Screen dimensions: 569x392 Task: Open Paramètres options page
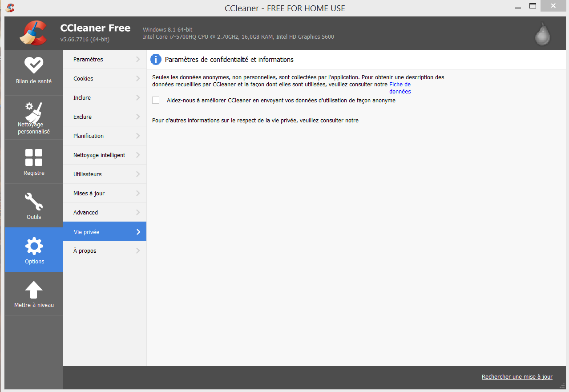[105, 59]
